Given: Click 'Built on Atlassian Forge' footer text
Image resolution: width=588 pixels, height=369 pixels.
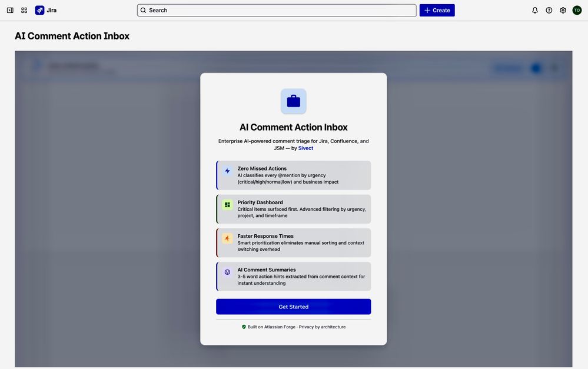Looking at the screenshot, I should [271, 327].
